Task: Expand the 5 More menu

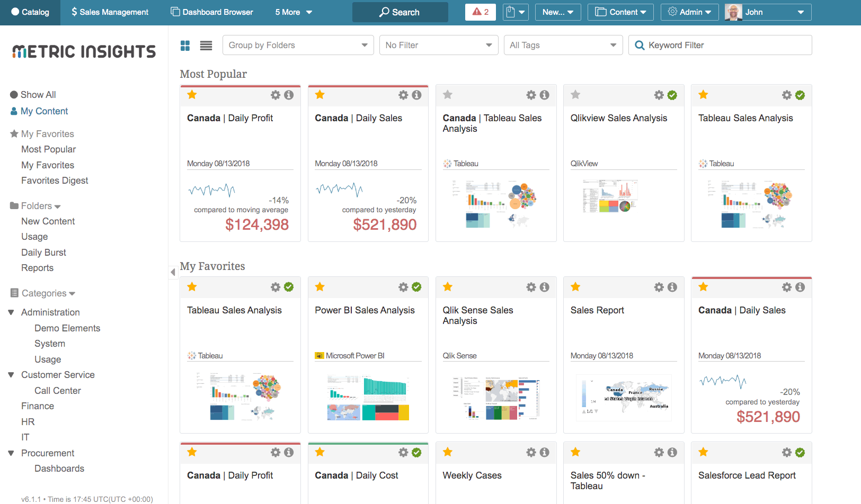Action: [x=294, y=12]
